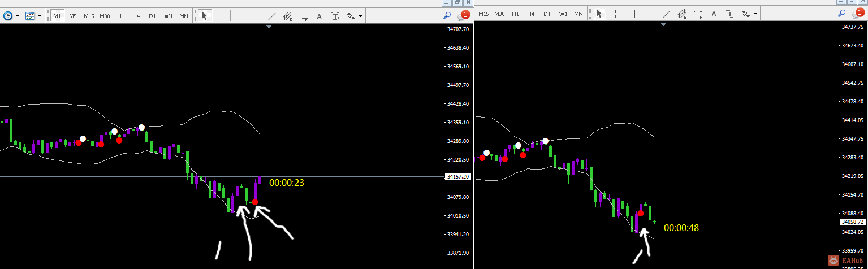Choose the text label 'T' tool in the right window
The width and height of the screenshot is (868, 269).
point(730,13)
